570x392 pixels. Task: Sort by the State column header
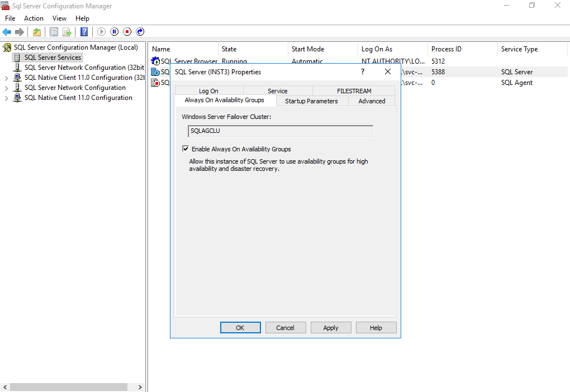pos(253,49)
